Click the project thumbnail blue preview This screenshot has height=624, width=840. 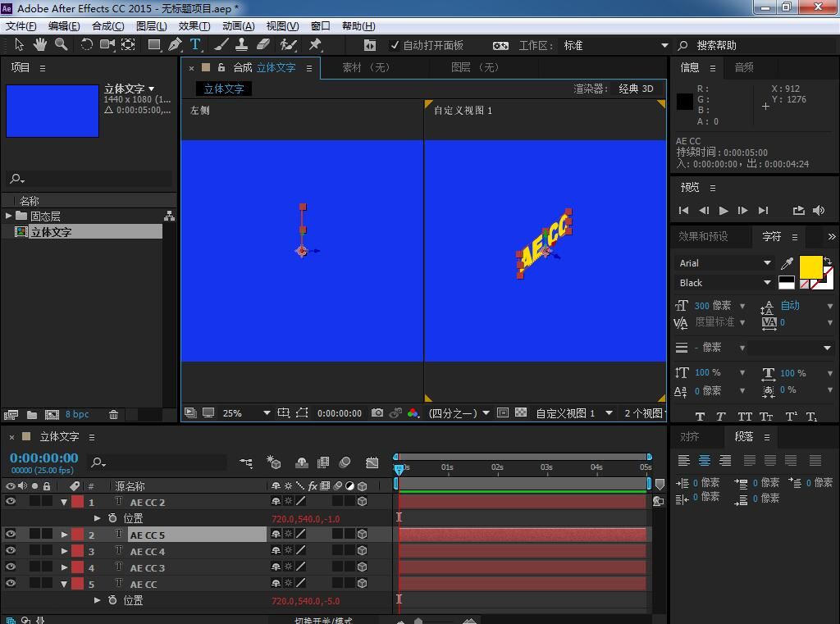tap(52, 111)
